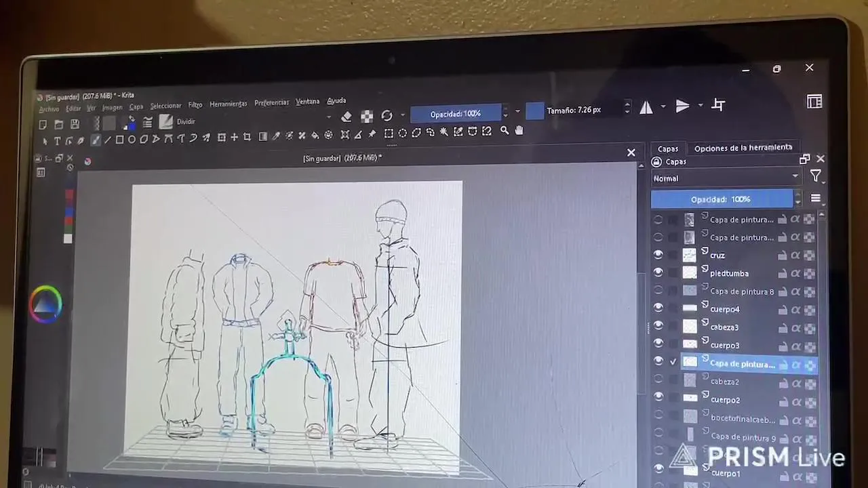
Task: Select the Text tool in toolbox
Action: pyautogui.click(x=57, y=140)
